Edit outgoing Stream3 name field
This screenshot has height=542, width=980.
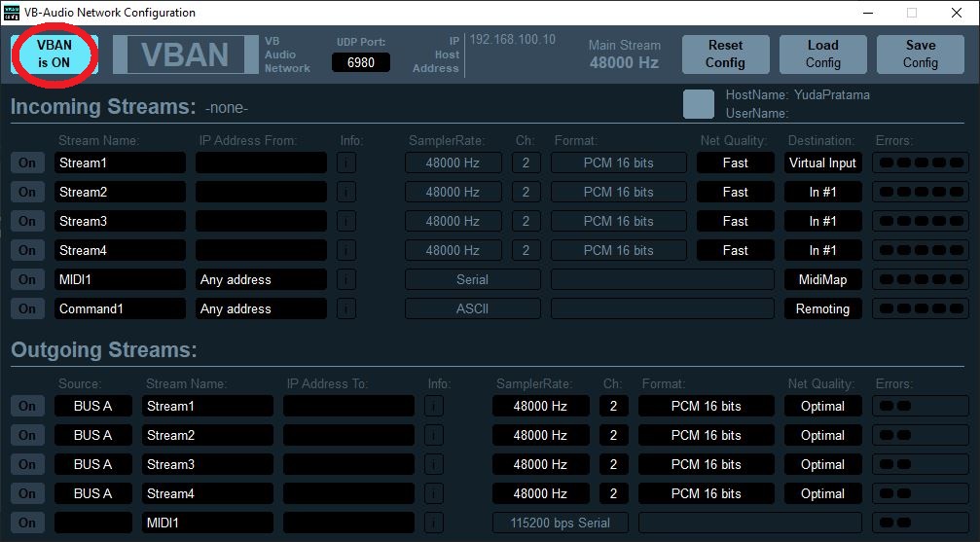207,464
